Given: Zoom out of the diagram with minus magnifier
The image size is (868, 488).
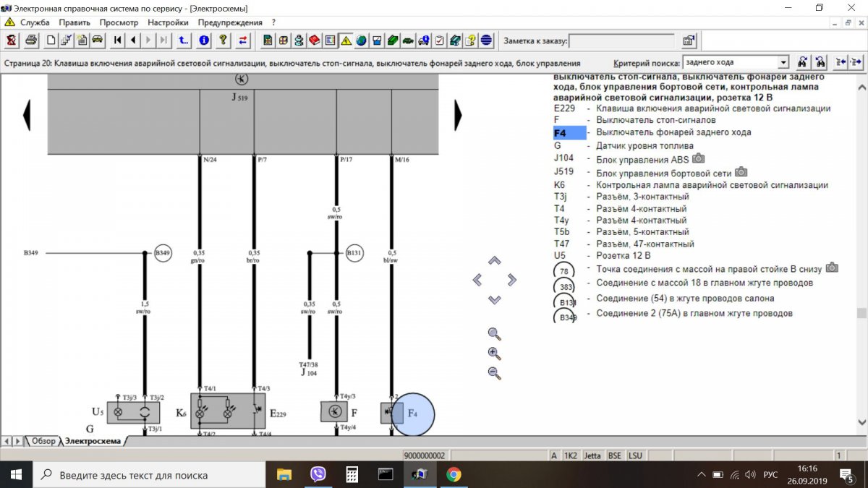Looking at the screenshot, I should pyautogui.click(x=495, y=373).
